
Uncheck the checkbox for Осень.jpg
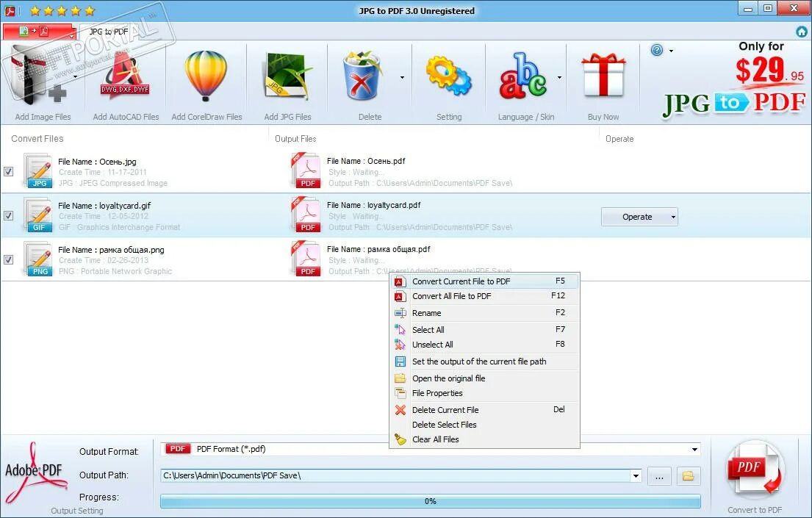[8, 171]
